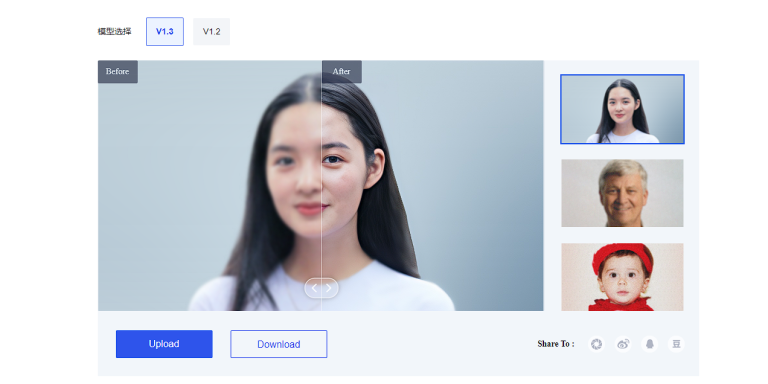Click the Download button
The height and width of the screenshot is (384, 768).
pos(279,344)
